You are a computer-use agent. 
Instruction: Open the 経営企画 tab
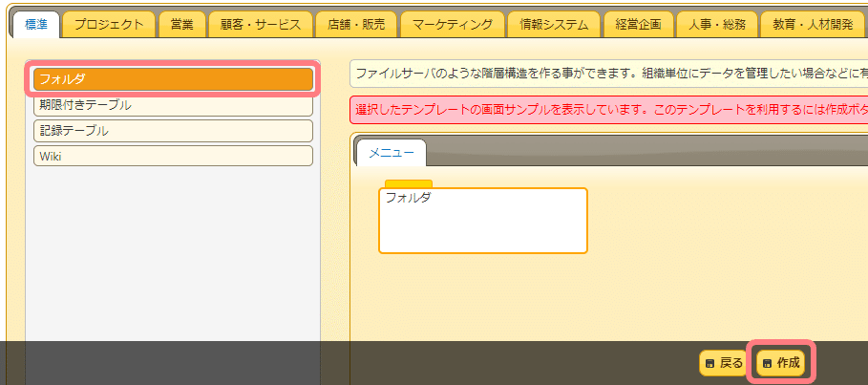[639, 25]
